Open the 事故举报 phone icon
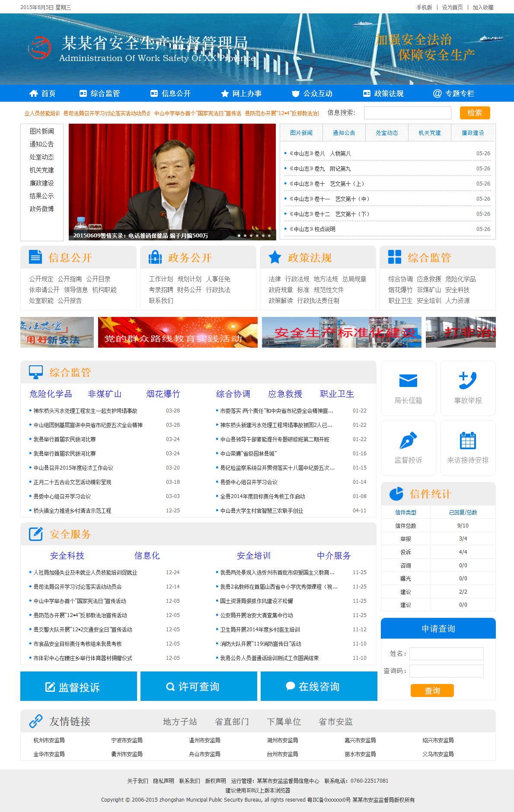The image size is (514, 812). point(468,380)
